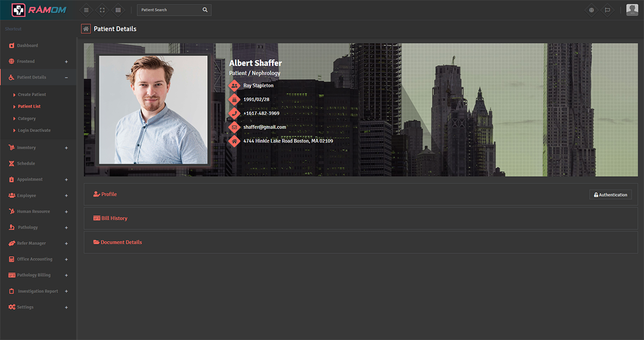
Task: Click the home breadcrumb icon
Action: pyautogui.click(x=86, y=29)
